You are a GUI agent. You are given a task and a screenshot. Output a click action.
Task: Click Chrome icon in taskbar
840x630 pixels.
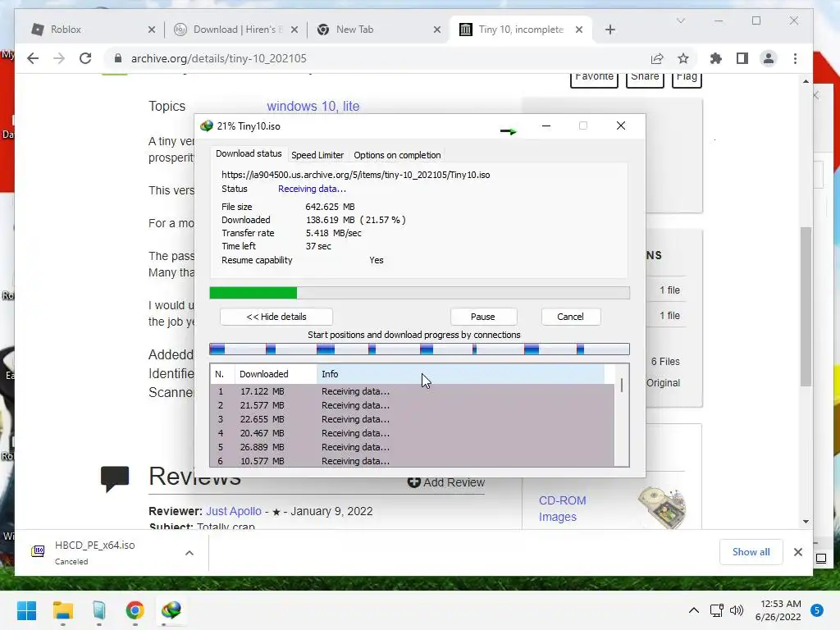pyautogui.click(x=135, y=610)
